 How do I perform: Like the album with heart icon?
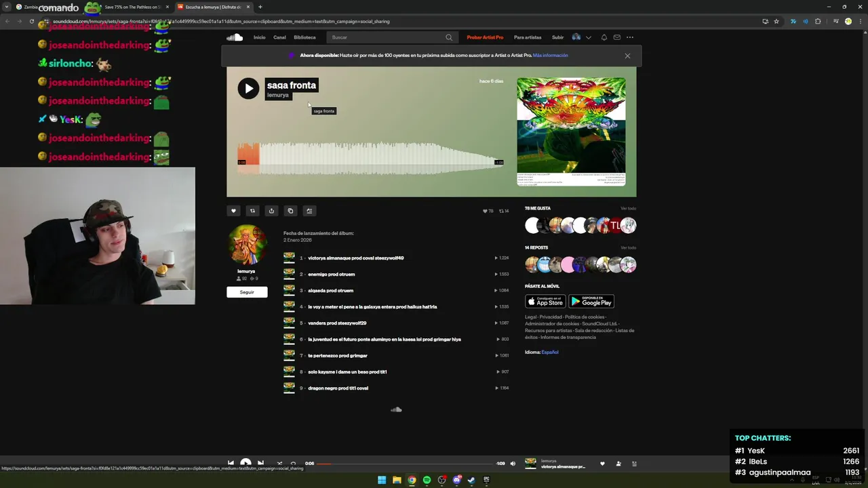coord(233,211)
